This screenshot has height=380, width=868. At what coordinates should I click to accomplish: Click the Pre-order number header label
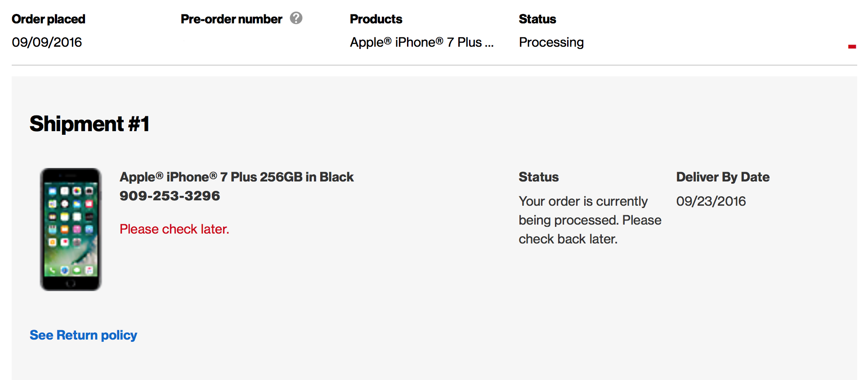231,19
